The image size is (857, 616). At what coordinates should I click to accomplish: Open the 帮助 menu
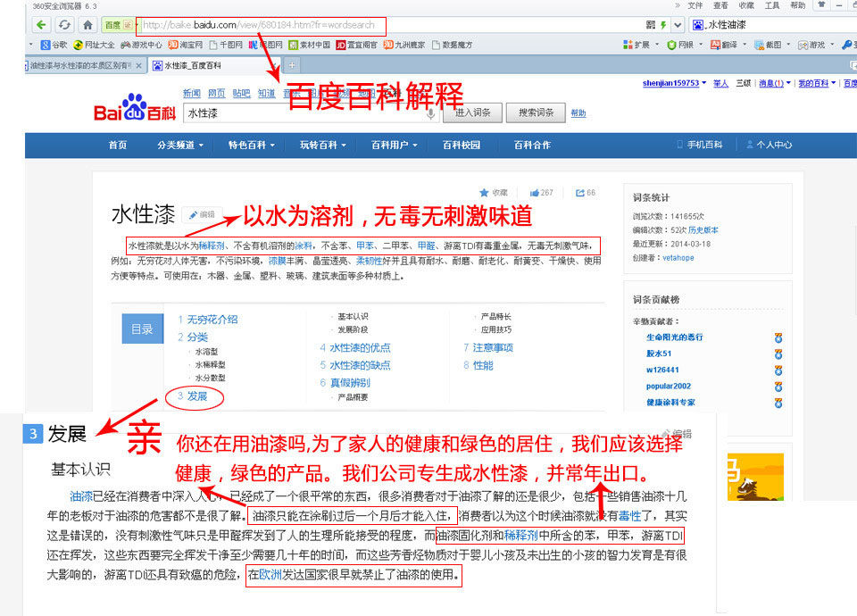pos(797,5)
